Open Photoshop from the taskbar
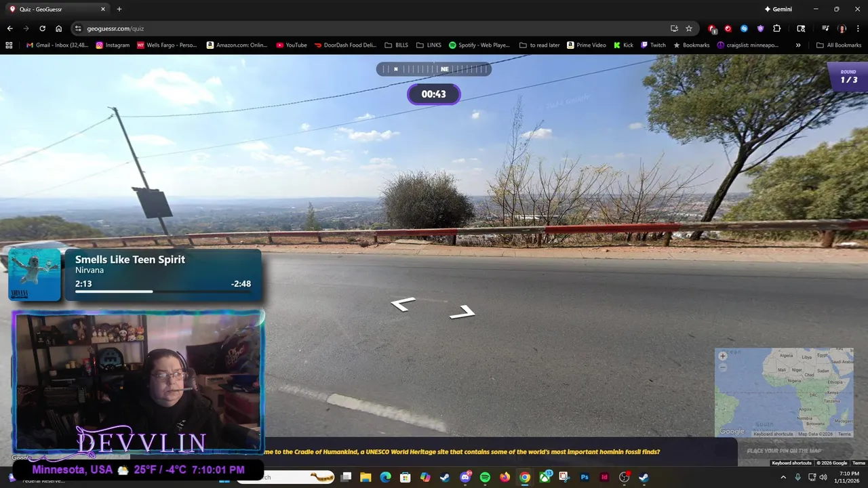The width and height of the screenshot is (868, 488). (x=585, y=477)
